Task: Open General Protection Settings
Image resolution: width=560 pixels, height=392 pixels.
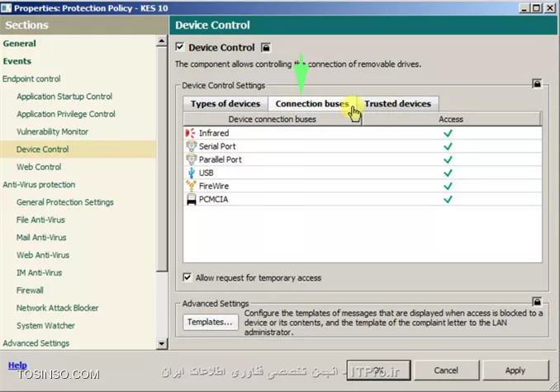Action: (65, 202)
